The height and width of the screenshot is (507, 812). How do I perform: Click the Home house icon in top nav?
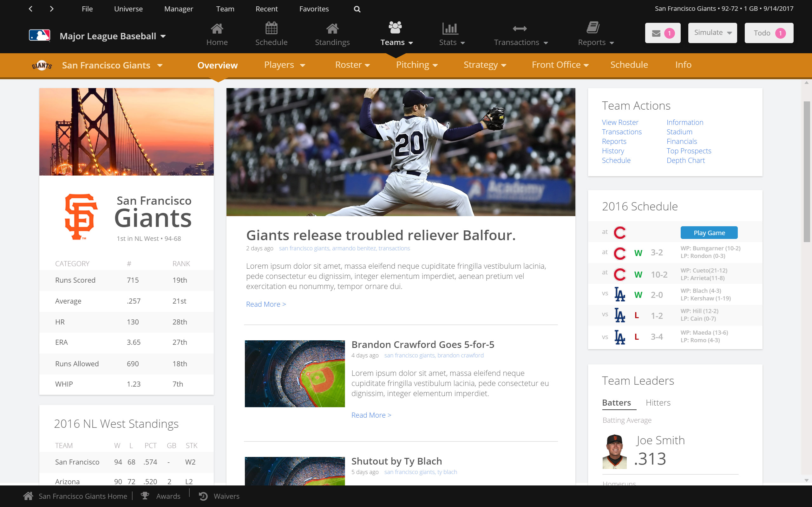pos(217,29)
